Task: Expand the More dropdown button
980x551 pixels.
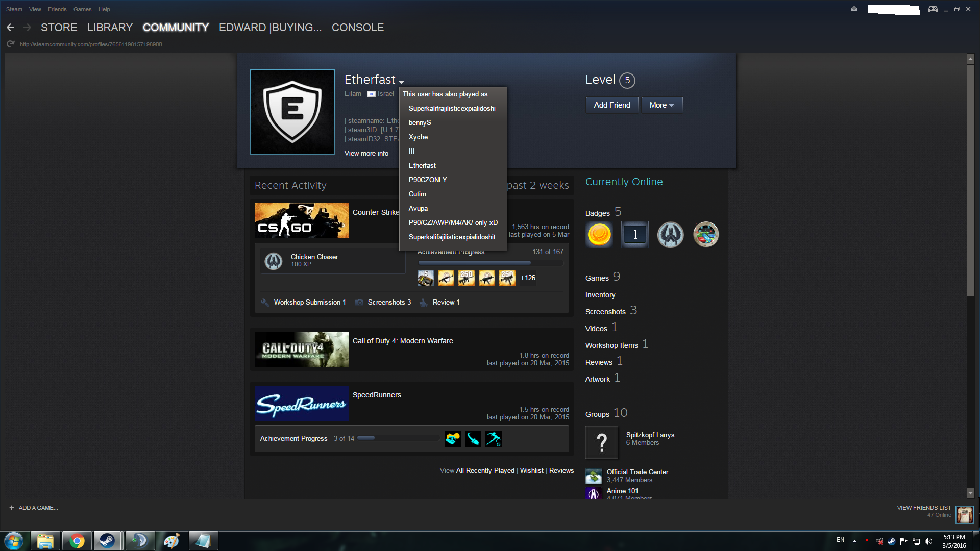Action: click(661, 105)
